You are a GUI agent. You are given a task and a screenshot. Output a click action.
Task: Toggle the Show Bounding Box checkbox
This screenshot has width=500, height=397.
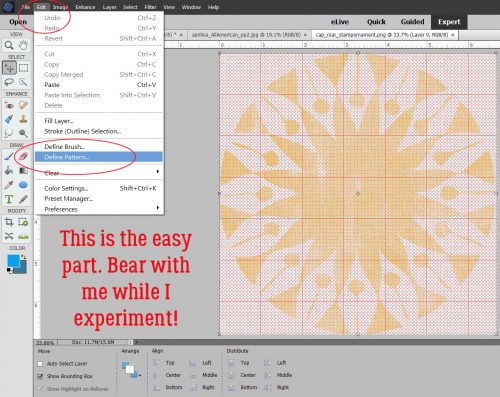click(40, 376)
